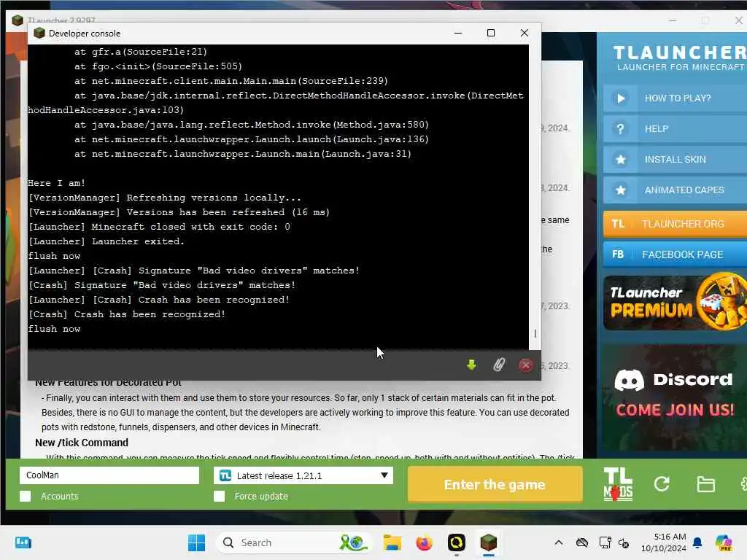Open the Latest release 1.21.1 version dropdown
The image size is (747, 560).
[x=303, y=475]
